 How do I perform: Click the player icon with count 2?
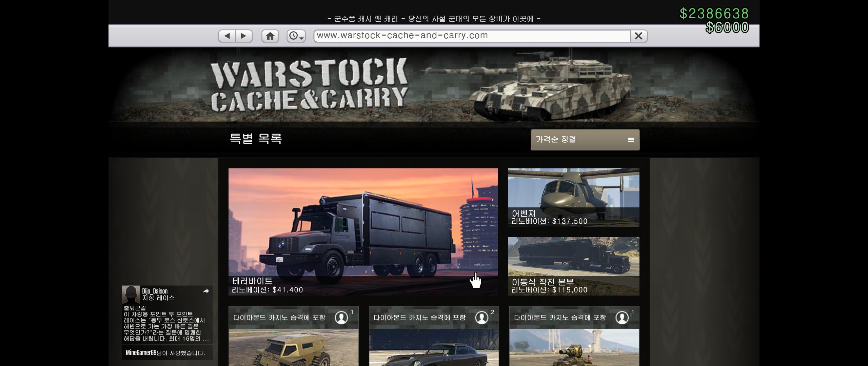point(481,318)
